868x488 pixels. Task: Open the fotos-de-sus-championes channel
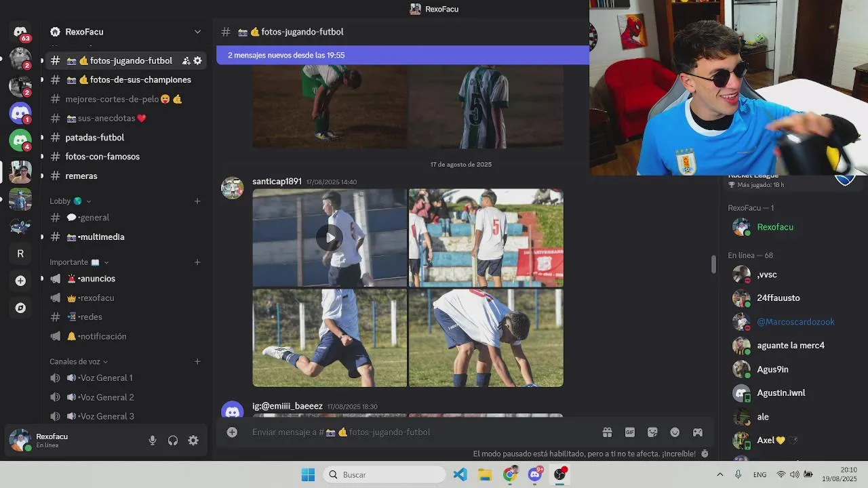pos(126,79)
